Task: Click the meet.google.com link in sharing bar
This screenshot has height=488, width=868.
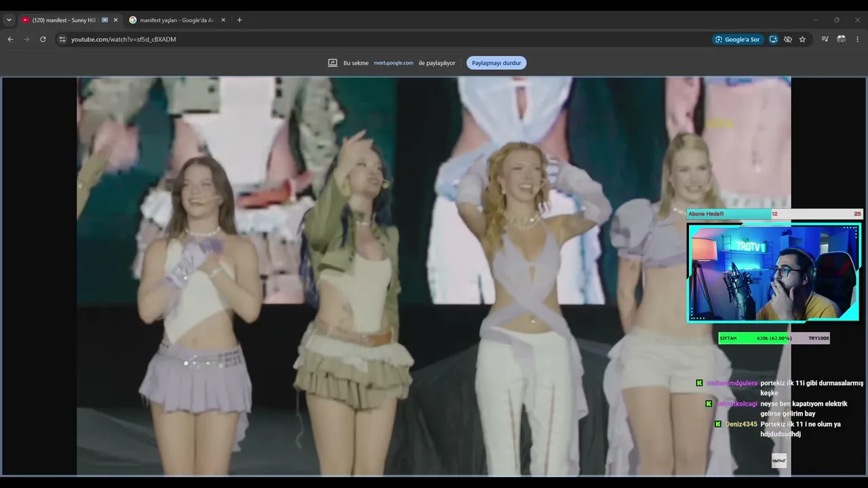Action: coord(393,63)
